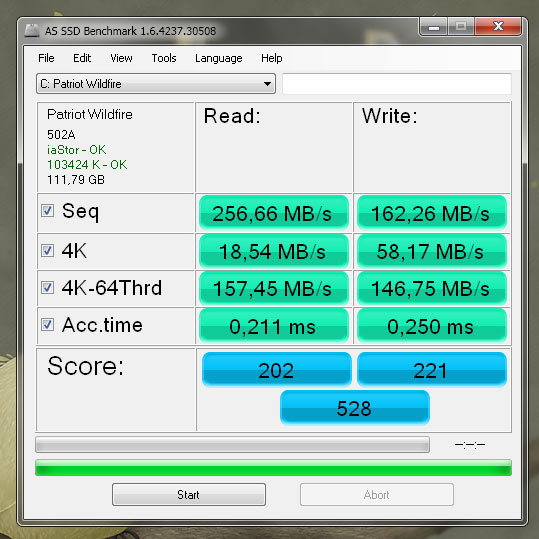Toggle the Acc.time test checkbox
Screen dimensions: 539x539
click(x=47, y=324)
